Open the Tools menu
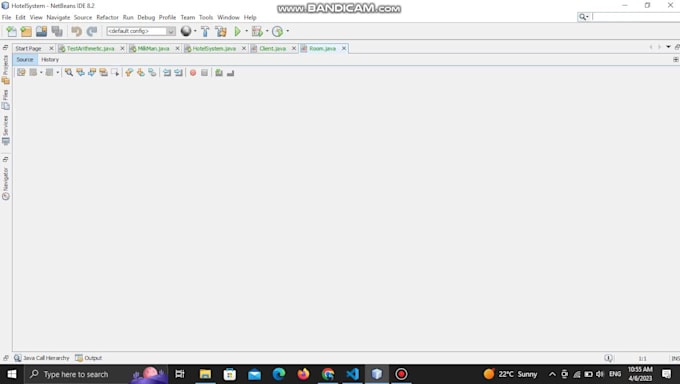This screenshot has height=384, width=680. [x=206, y=17]
